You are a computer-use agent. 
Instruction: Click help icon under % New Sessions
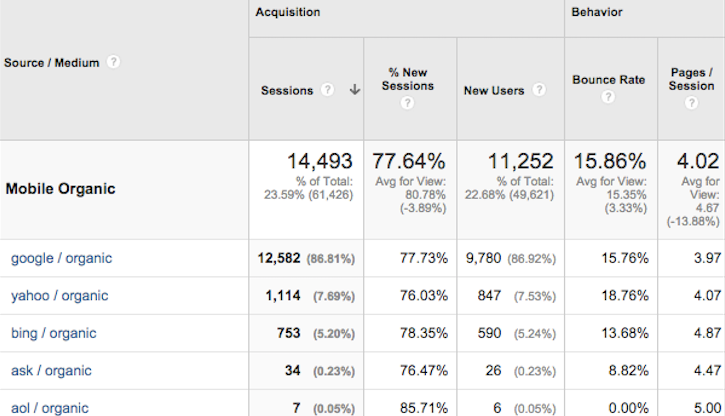pos(407,103)
